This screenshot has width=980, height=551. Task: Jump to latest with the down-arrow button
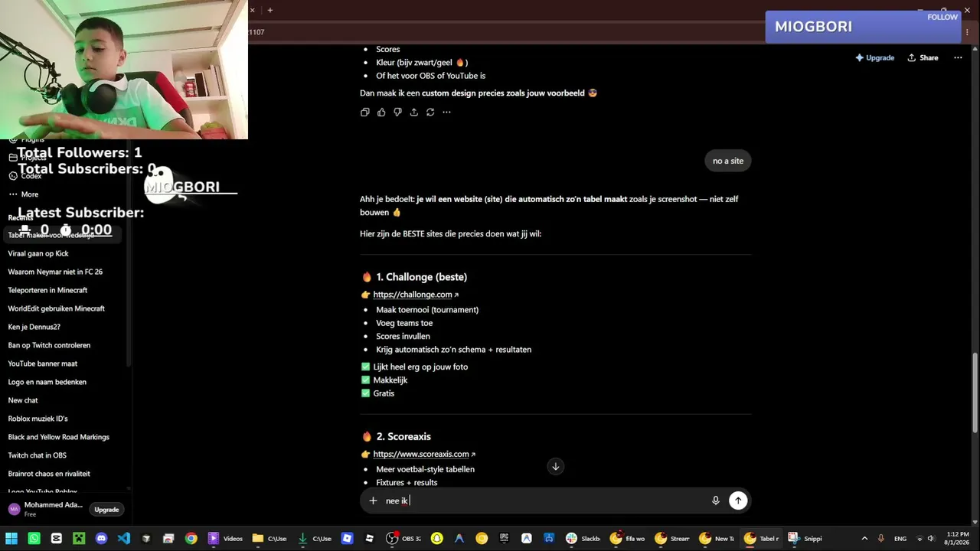click(556, 467)
